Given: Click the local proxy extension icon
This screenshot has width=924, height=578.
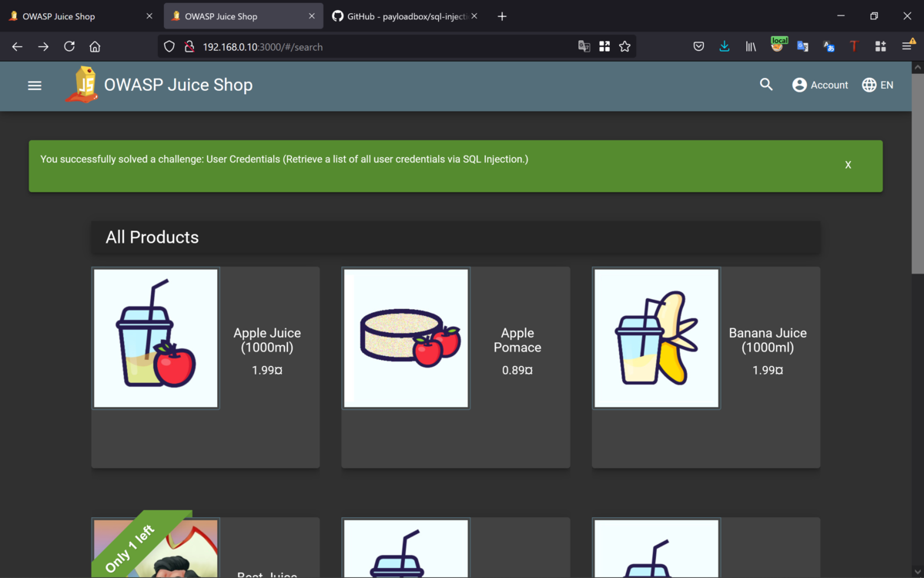Looking at the screenshot, I should [x=778, y=45].
